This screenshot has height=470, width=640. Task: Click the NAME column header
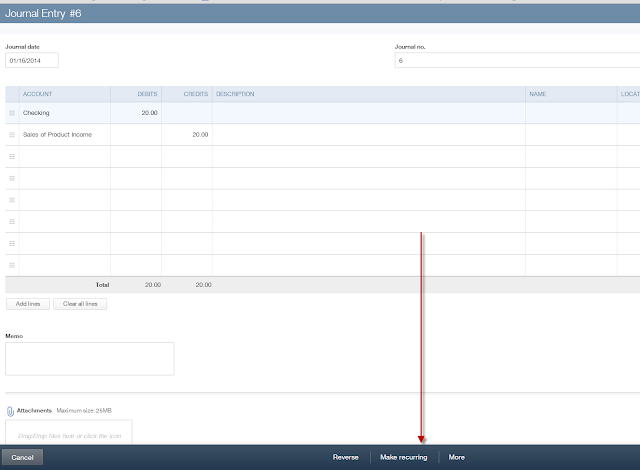pos(571,94)
